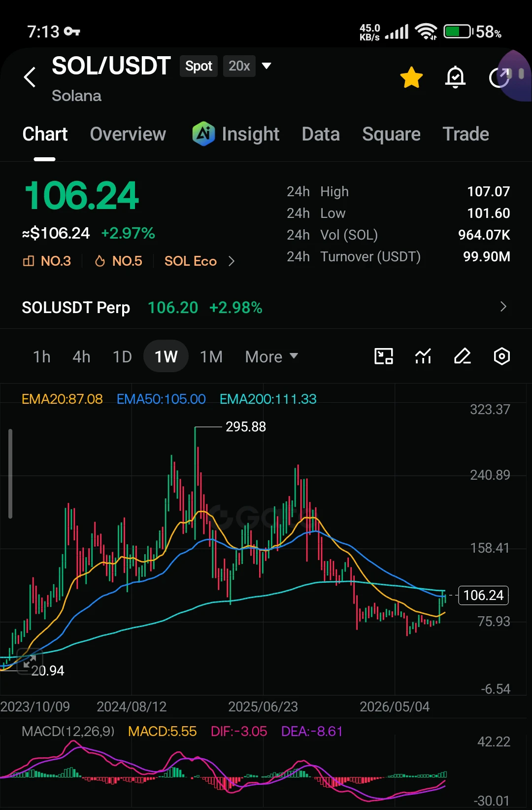The width and height of the screenshot is (532, 810).
Task: Tap the +2.97% change value
Action: 128,233
